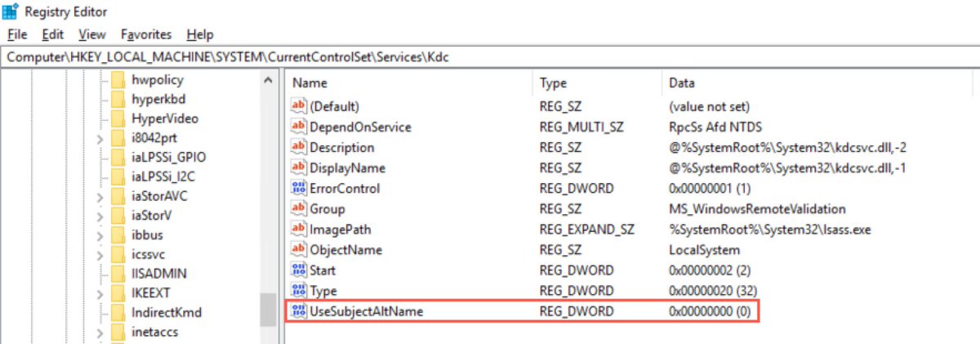Screen dimensions: 980x344
Task: Click the DependOnService string value icon
Action: (299, 127)
